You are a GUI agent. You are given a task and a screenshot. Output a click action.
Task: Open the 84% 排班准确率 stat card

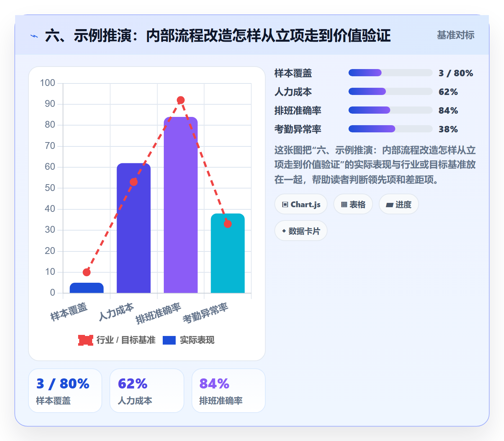(x=229, y=391)
